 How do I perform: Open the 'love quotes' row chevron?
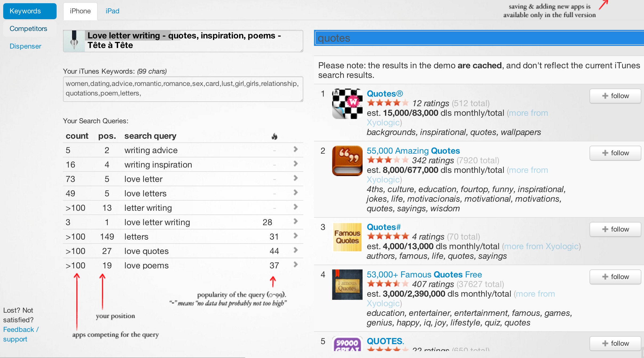[295, 250]
